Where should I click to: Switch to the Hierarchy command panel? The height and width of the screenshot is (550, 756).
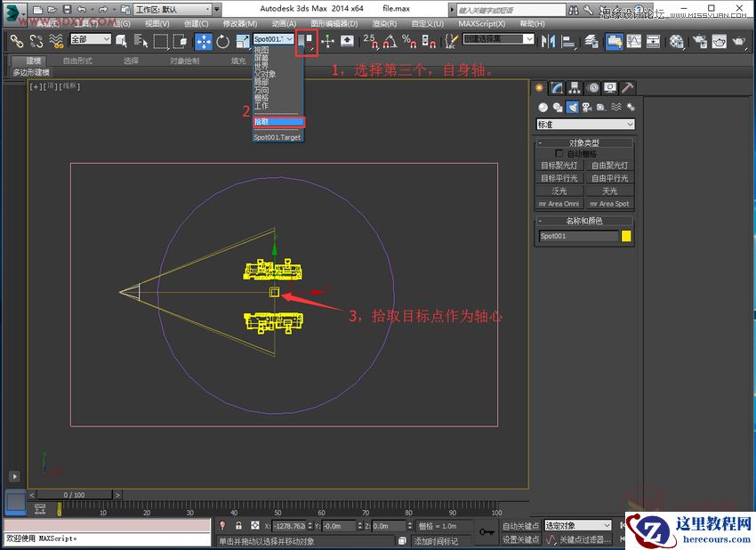pyautogui.click(x=575, y=87)
